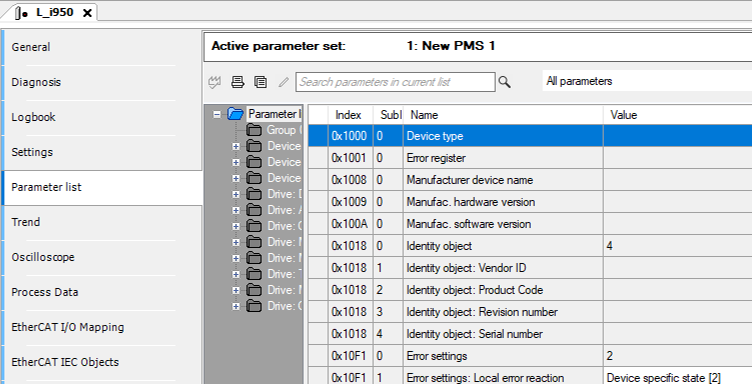The height and width of the screenshot is (384, 752).
Task: Select the 'Device type' row
Action: (x=530, y=136)
